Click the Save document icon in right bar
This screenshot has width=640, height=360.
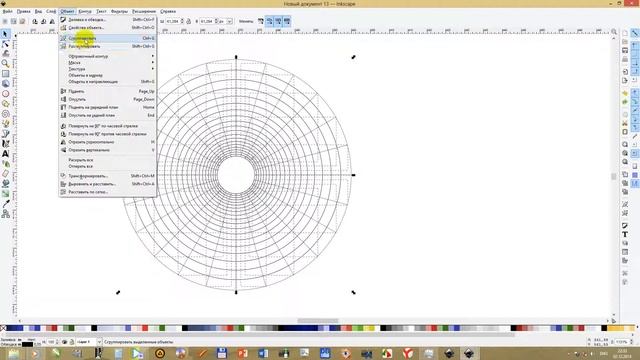[625, 50]
